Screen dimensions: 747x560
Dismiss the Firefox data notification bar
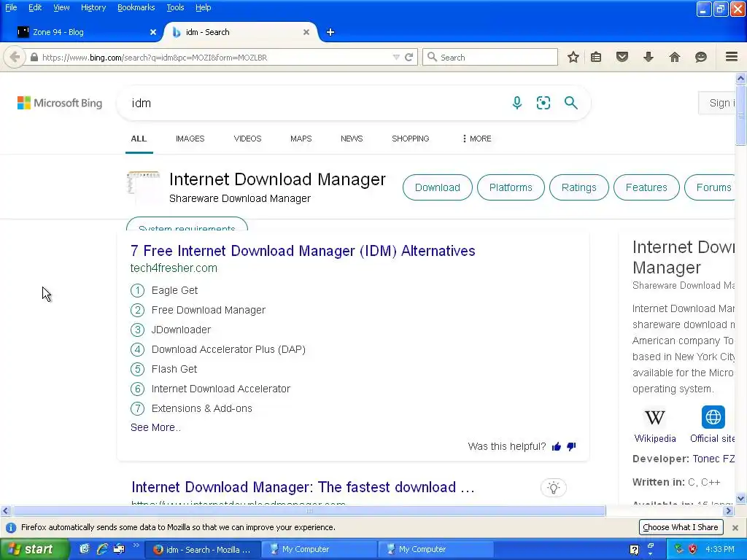coord(735,528)
